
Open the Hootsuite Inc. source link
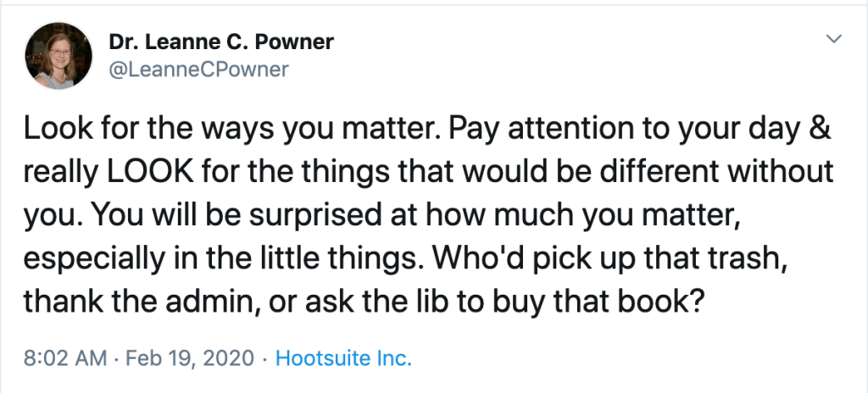point(343,358)
